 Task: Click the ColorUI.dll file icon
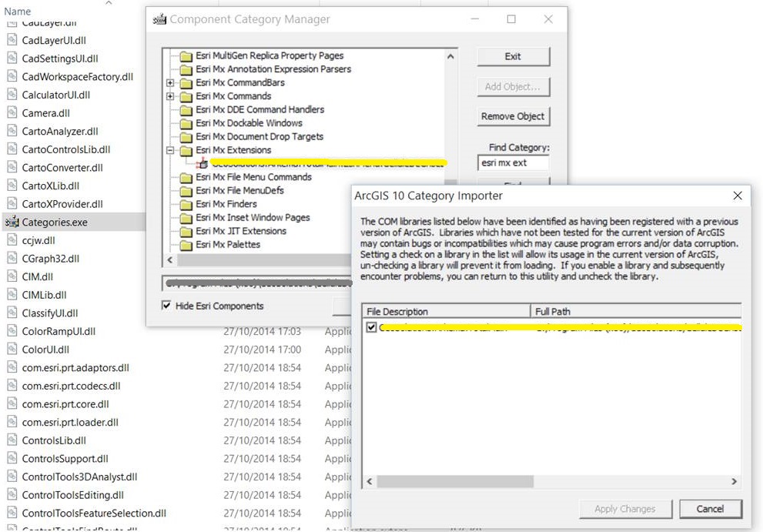click(x=12, y=349)
